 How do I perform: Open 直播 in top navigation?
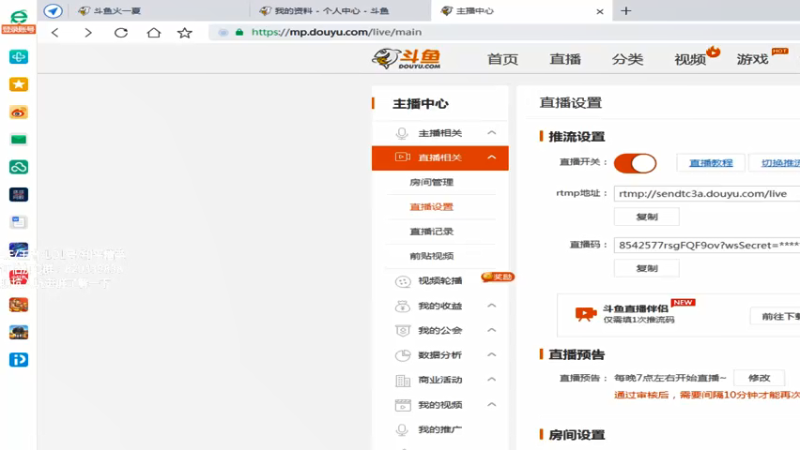click(x=565, y=59)
